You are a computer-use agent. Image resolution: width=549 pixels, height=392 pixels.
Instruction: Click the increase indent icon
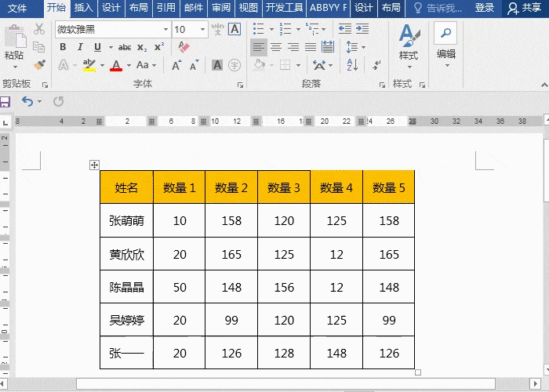pyautogui.click(x=362, y=29)
